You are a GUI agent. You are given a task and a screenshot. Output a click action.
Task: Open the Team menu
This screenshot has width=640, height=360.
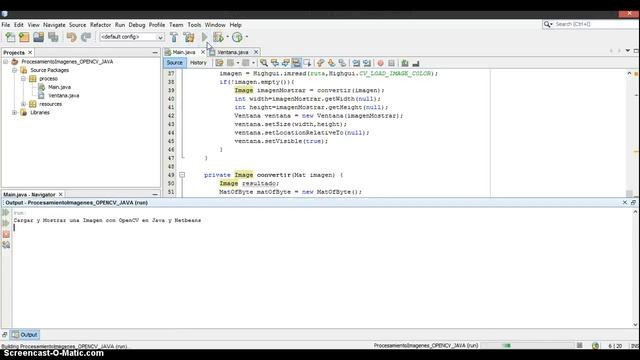[176, 25]
